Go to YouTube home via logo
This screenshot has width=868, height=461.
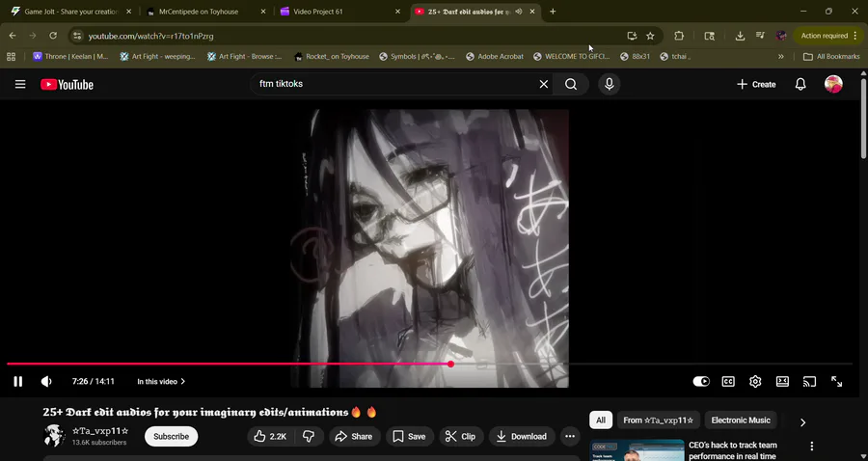(x=67, y=85)
